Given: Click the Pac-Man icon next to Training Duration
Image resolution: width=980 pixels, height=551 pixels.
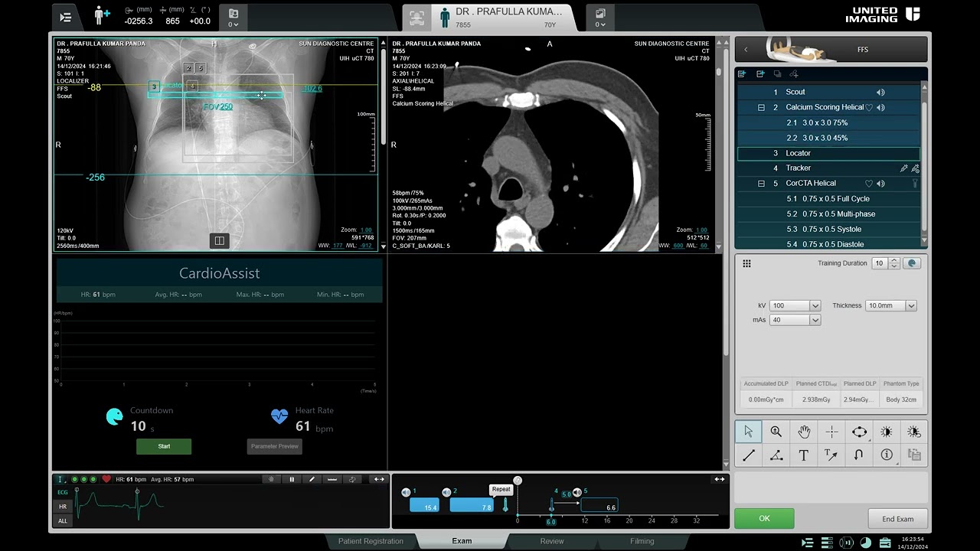Looking at the screenshot, I should [x=912, y=263].
